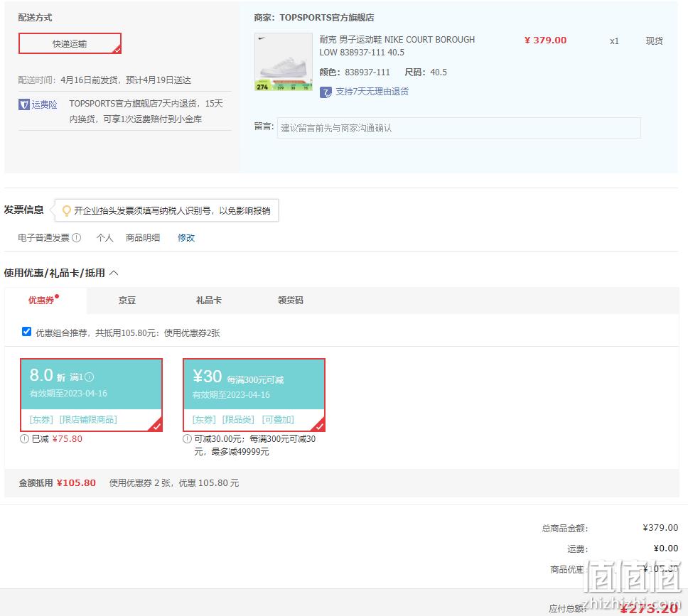Viewport: 688px width, 616px height.
Task: Click info icon beside 电子普通发票
Action: (x=76, y=238)
